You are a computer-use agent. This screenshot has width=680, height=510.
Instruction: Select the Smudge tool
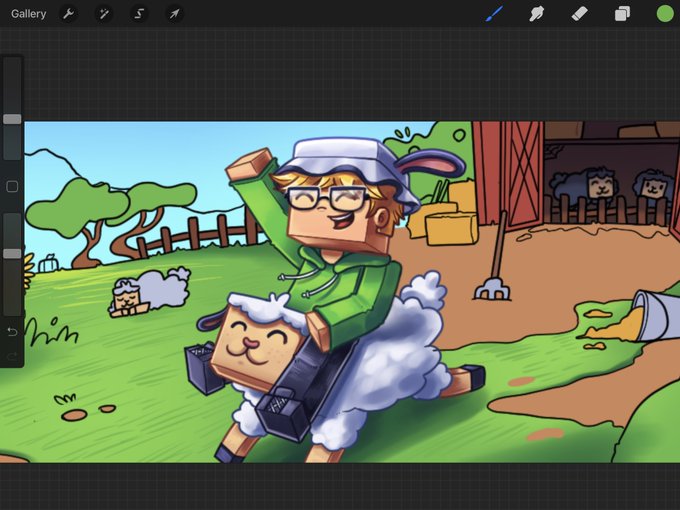[536, 14]
